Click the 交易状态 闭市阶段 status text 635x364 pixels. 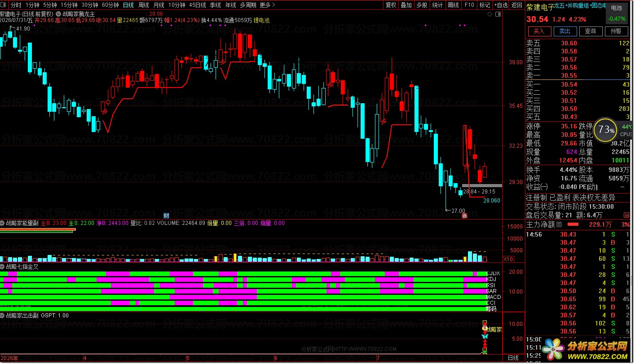tap(570, 206)
